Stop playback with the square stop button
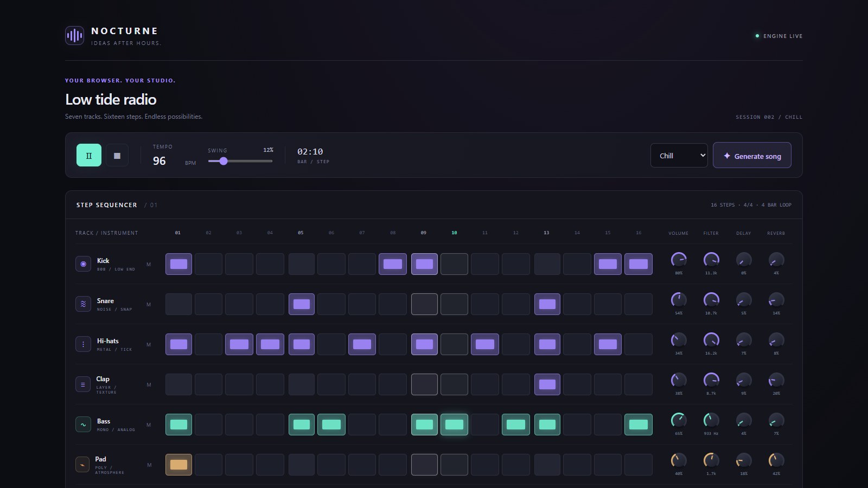 click(117, 155)
